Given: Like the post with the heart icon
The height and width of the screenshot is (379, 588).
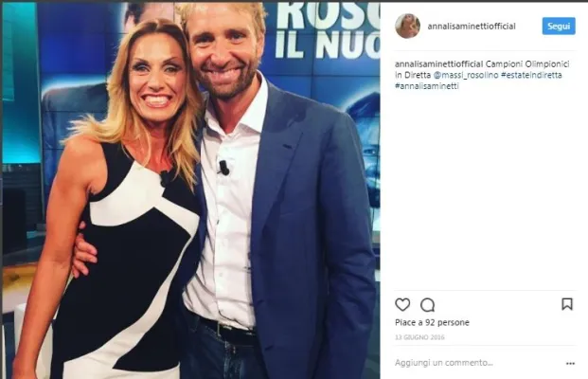Looking at the screenshot, I should pos(402,304).
